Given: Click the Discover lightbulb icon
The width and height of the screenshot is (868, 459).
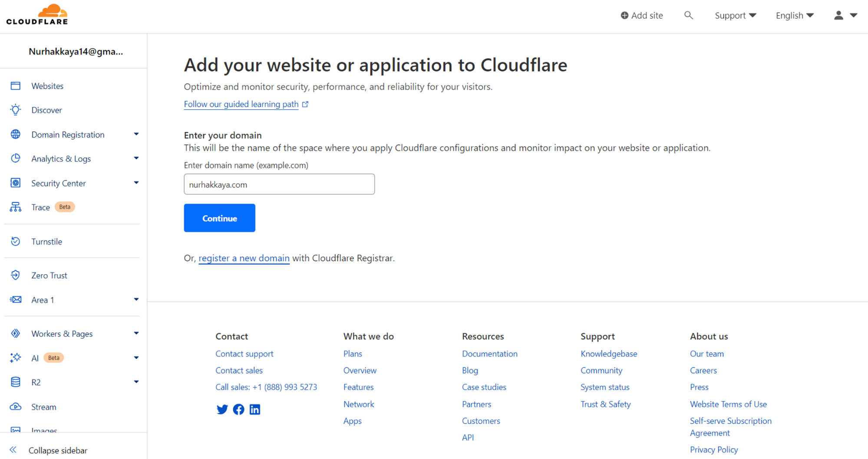Looking at the screenshot, I should [x=16, y=110].
